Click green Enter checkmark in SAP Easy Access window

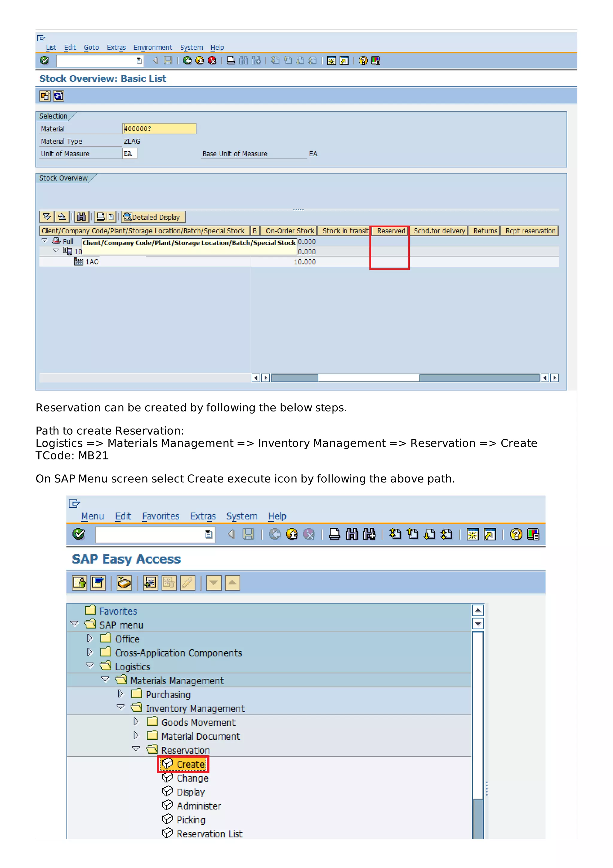coord(78,534)
